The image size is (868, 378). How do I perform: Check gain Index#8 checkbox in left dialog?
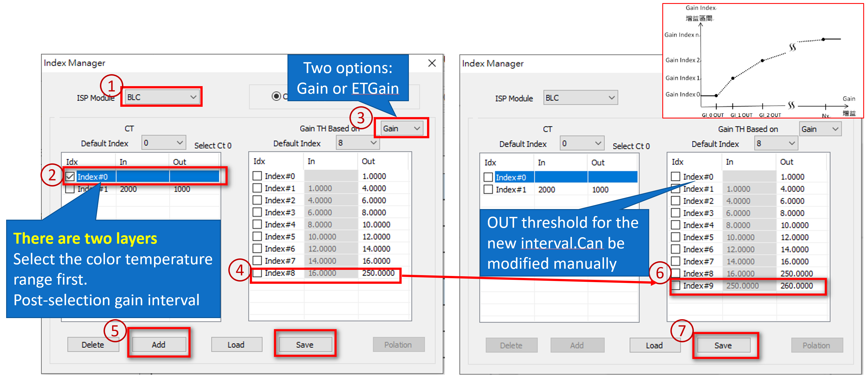click(x=257, y=273)
